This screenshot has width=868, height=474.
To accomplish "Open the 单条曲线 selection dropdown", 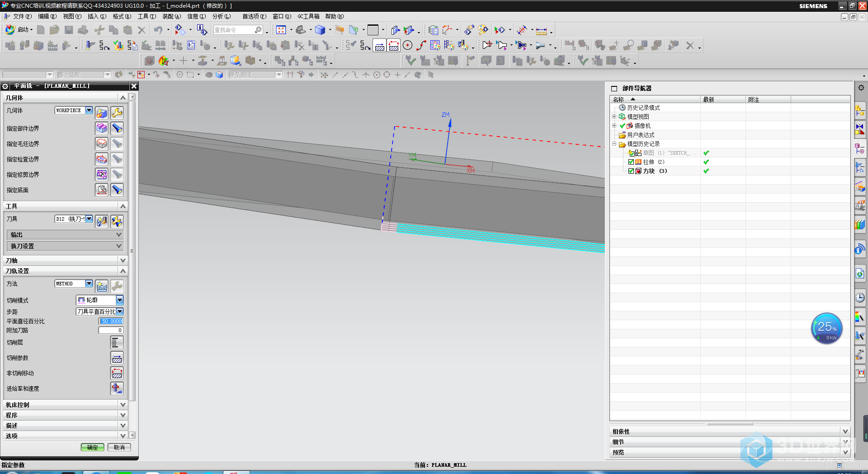I will point(279,75).
